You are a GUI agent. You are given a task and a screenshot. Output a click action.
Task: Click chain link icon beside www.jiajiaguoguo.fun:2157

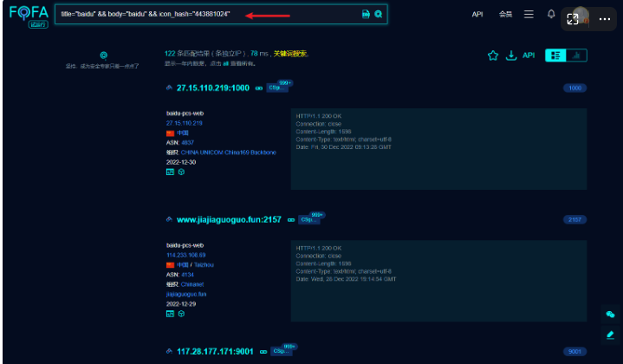pyautogui.click(x=291, y=220)
